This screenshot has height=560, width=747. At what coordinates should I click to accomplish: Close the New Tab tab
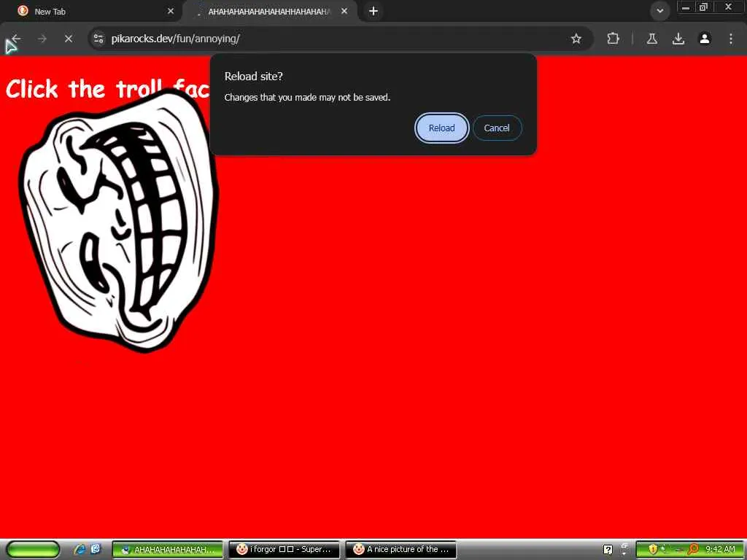tap(171, 11)
